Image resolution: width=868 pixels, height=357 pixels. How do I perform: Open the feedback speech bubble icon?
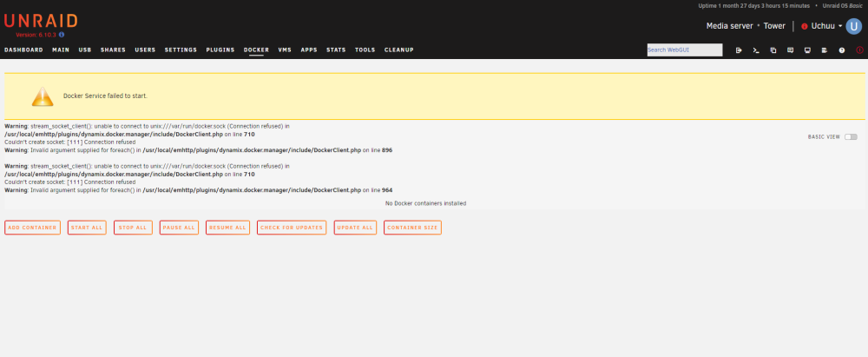pos(791,50)
